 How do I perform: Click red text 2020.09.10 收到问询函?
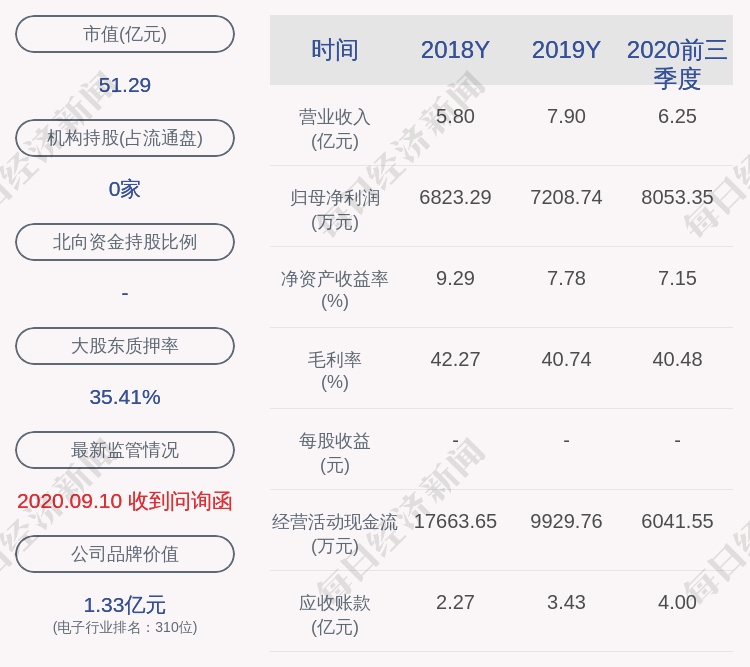pyautogui.click(x=125, y=501)
